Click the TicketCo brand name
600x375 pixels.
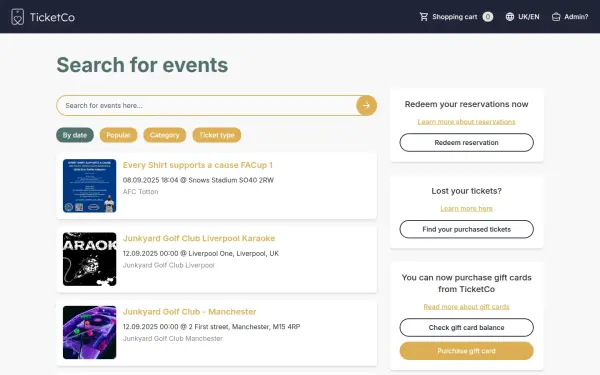(x=52, y=17)
